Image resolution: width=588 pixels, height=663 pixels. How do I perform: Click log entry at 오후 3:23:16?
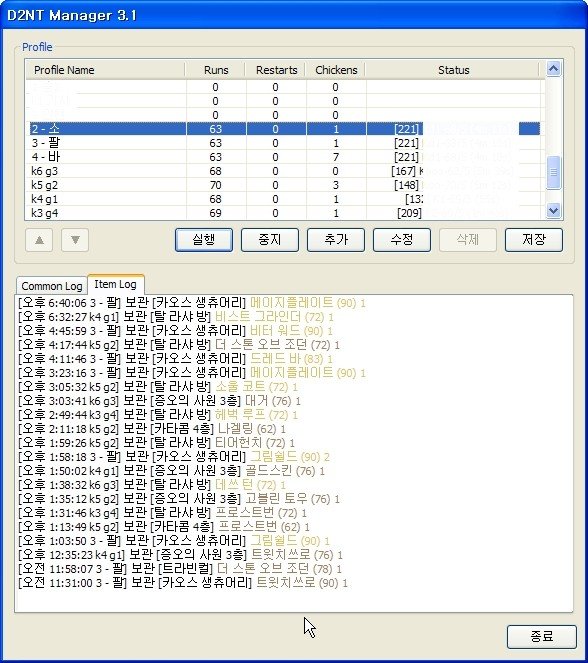click(x=192, y=373)
